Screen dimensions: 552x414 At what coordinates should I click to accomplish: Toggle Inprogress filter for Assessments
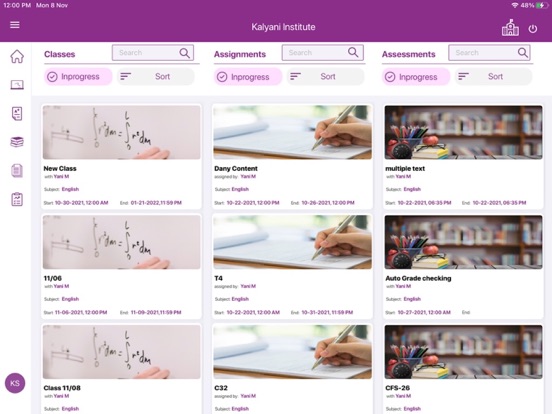(416, 77)
